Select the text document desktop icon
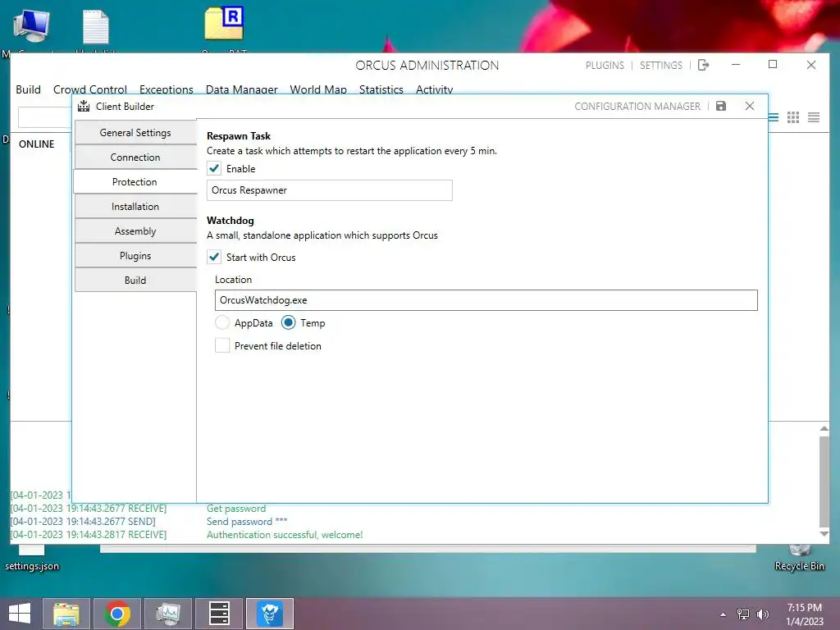 coord(96,27)
